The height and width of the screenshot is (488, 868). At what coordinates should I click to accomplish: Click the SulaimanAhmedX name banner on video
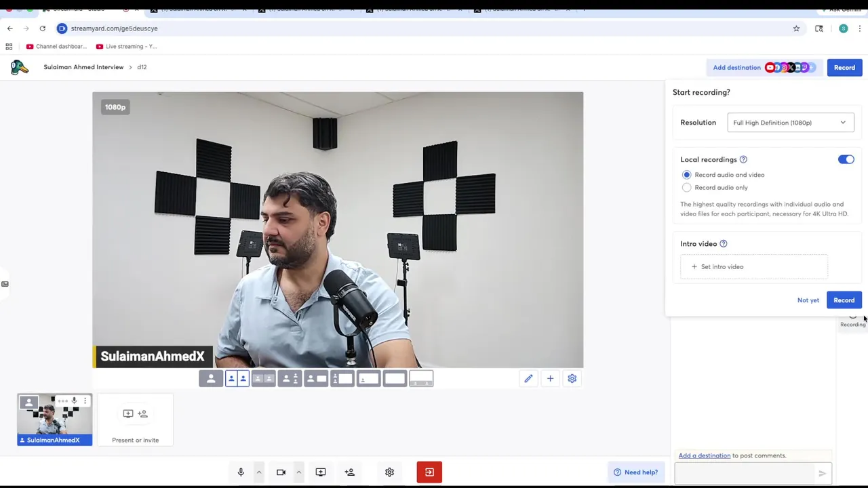coord(153,357)
